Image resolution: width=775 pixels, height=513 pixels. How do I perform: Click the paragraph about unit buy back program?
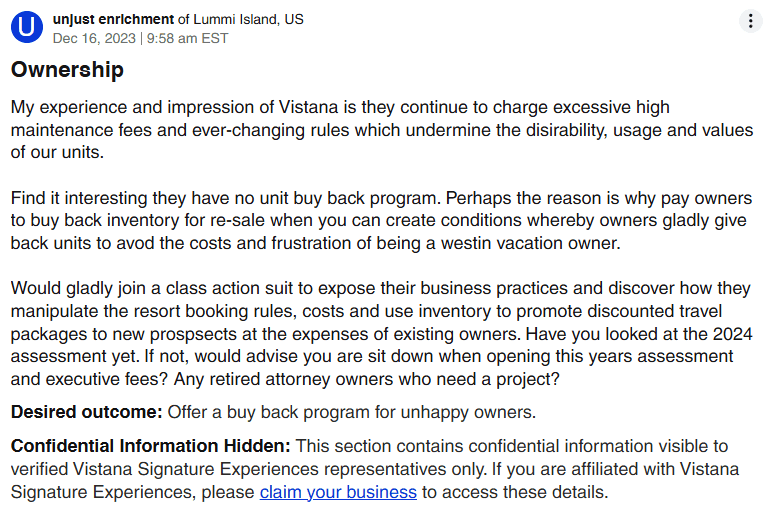380,221
